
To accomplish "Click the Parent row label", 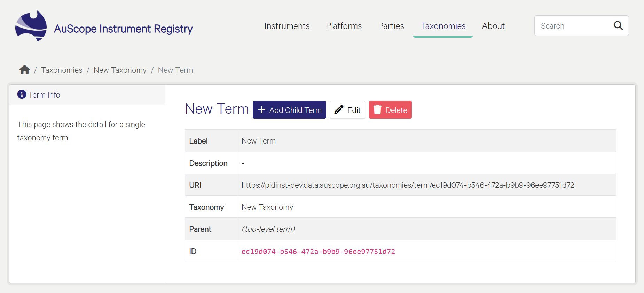I will pyautogui.click(x=200, y=229).
